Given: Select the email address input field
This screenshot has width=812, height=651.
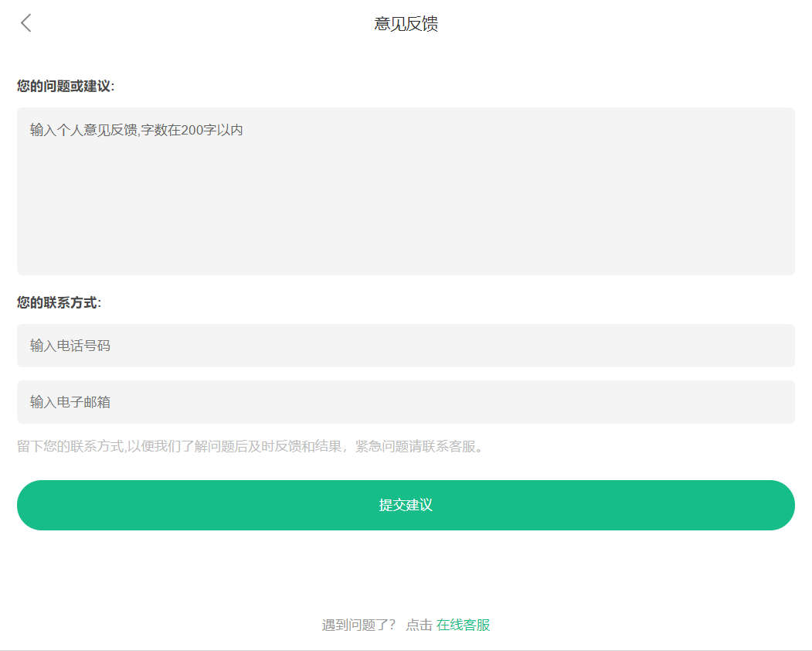Looking at the screenshot, I should coord(406,402).
